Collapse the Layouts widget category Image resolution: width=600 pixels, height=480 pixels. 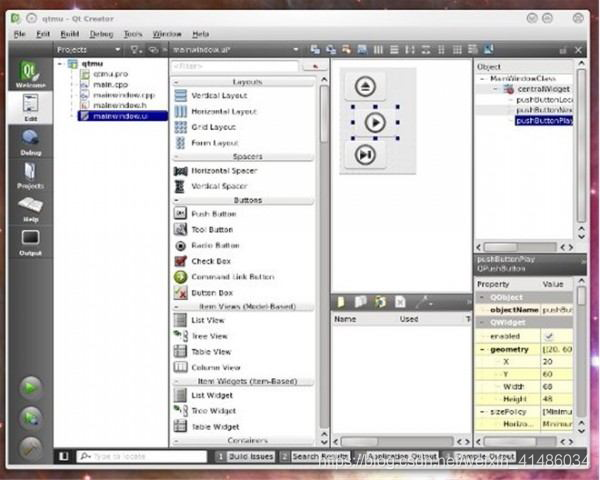point(176,82)
